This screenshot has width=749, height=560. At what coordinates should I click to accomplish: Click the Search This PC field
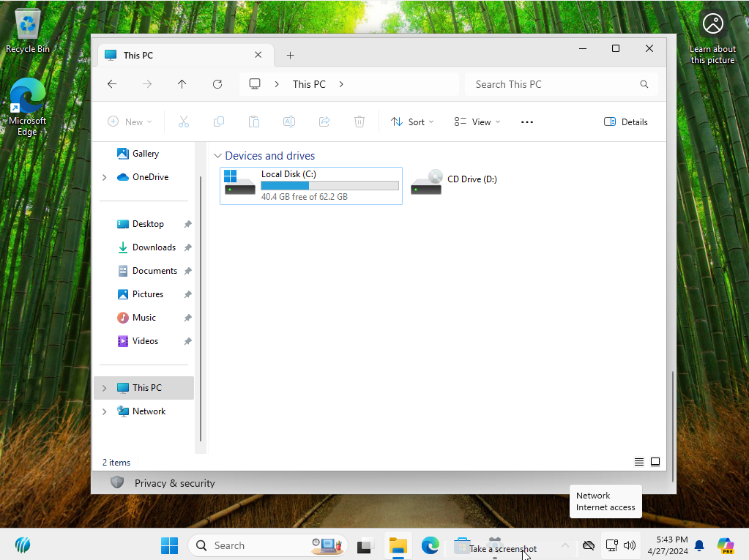click(553, 84)
